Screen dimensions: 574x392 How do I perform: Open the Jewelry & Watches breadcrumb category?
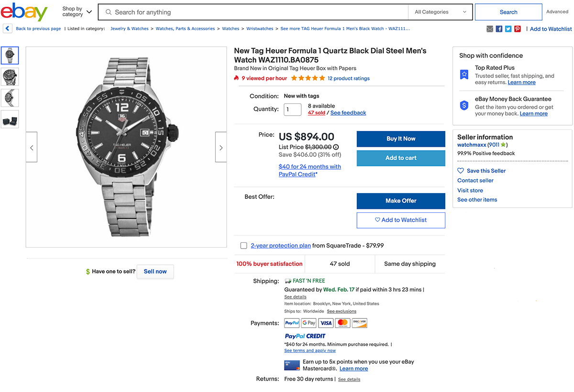[x=129, y=29]
